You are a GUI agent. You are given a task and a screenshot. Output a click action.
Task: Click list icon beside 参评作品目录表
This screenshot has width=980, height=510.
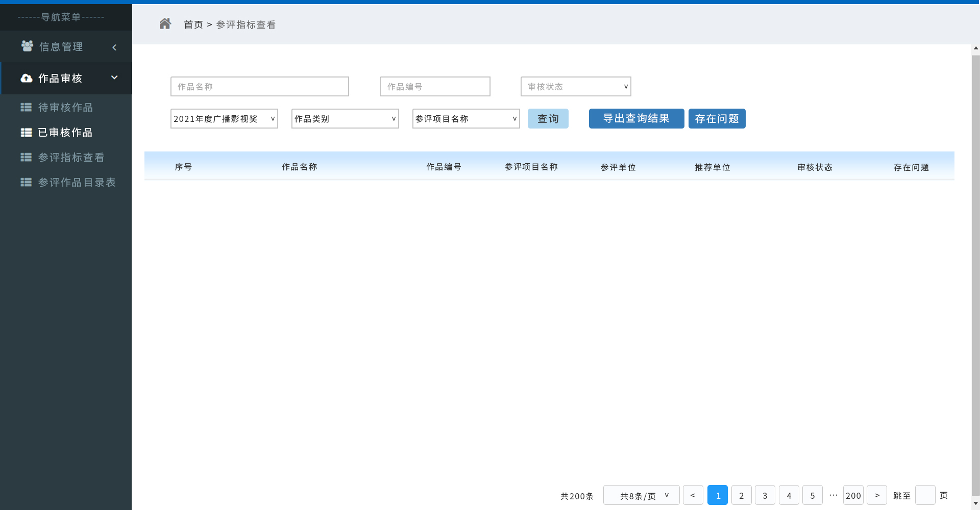click(26, 182)
